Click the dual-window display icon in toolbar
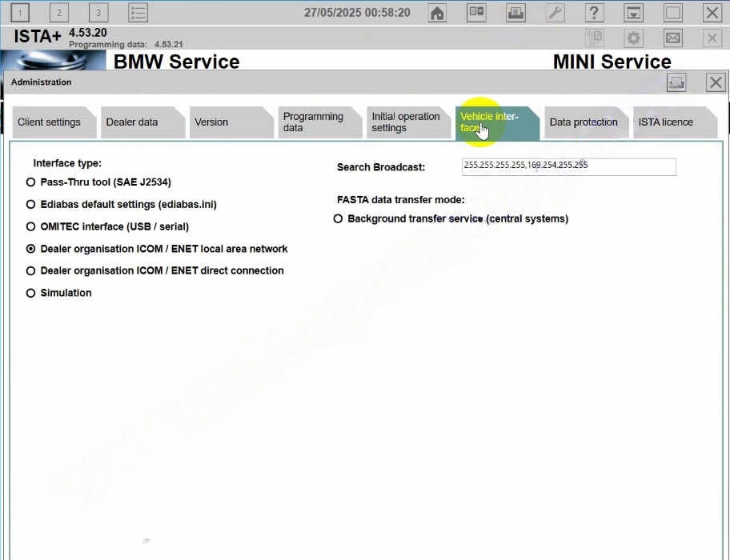 pos(476,13)
